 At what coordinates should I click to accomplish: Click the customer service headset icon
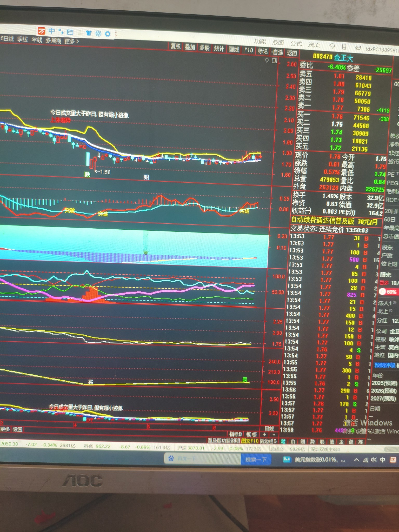(x=332, y=46)
